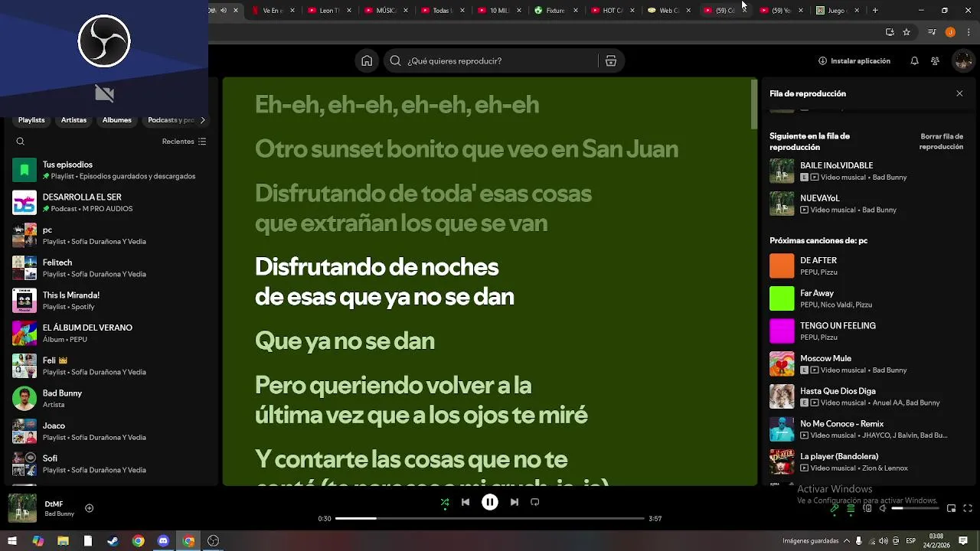Play Far Away from queue
Image resolution: width=980 pixels, height=551 pixels.
click(x=867, y=298)
